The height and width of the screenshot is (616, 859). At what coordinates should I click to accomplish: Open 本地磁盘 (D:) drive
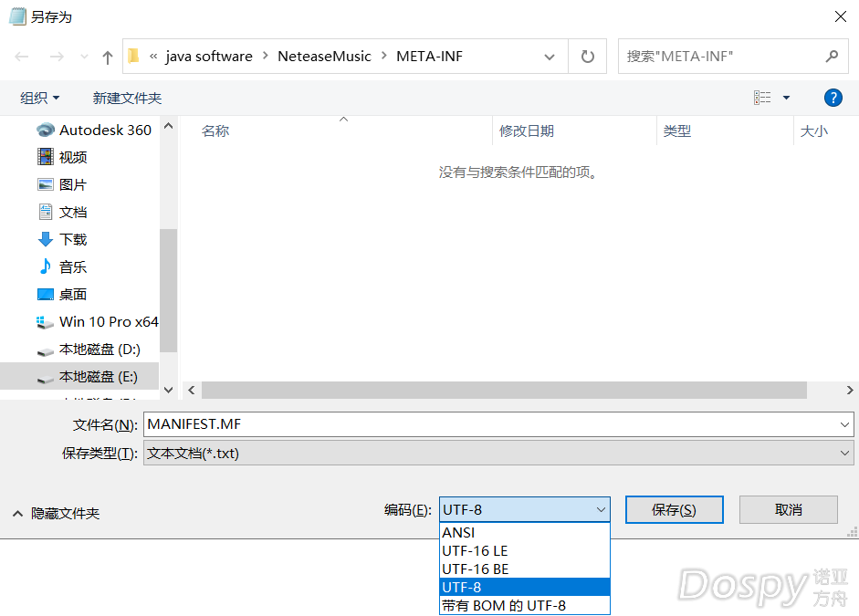(100, 349)
